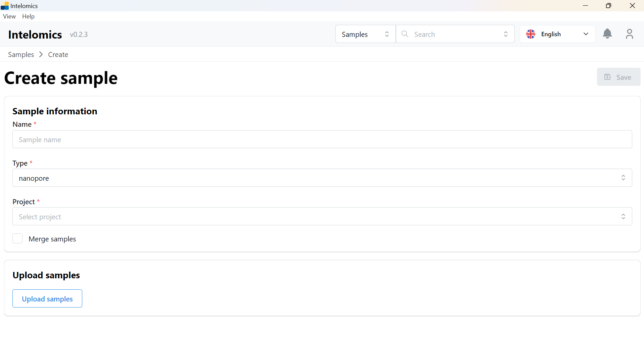The height and width of the screenshot is (337, 644).
Task: Click the Sample name input field
Action: pos(322,139)
